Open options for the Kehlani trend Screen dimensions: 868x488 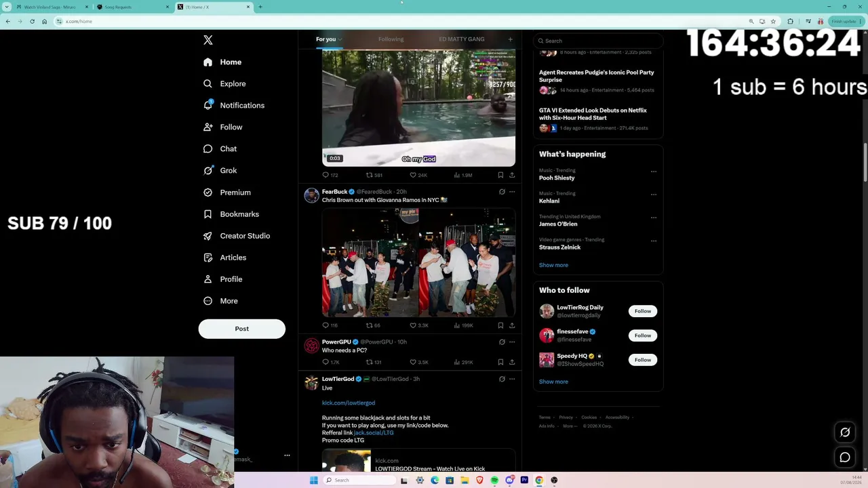pyautogui.click(x=654, y=195)
